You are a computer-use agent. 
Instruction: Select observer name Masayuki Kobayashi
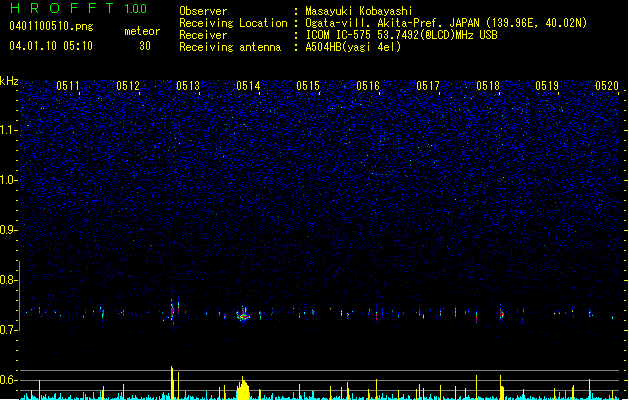click(x=359, y=11)
